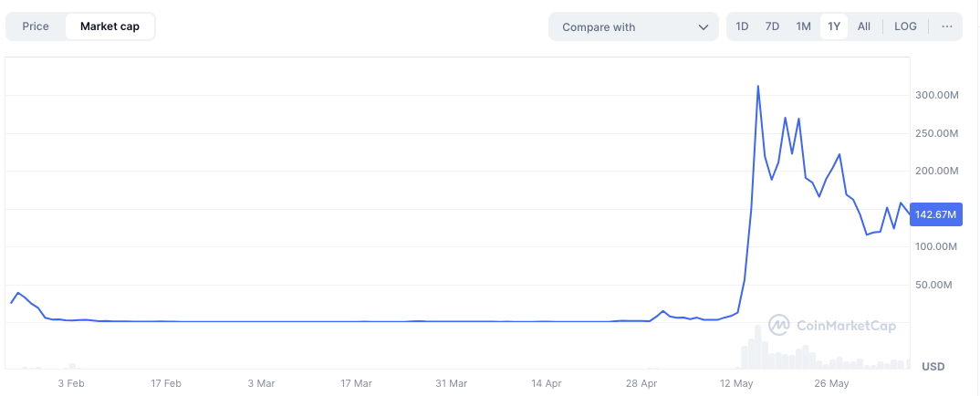
Task: Click the USD currency label
Action: [x=933, y=367]
